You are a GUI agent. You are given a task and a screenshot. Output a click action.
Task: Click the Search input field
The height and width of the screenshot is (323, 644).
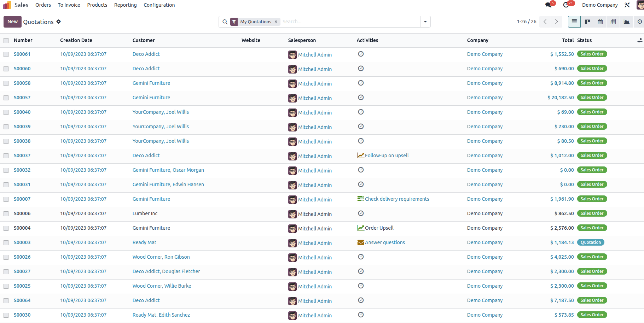350,22
